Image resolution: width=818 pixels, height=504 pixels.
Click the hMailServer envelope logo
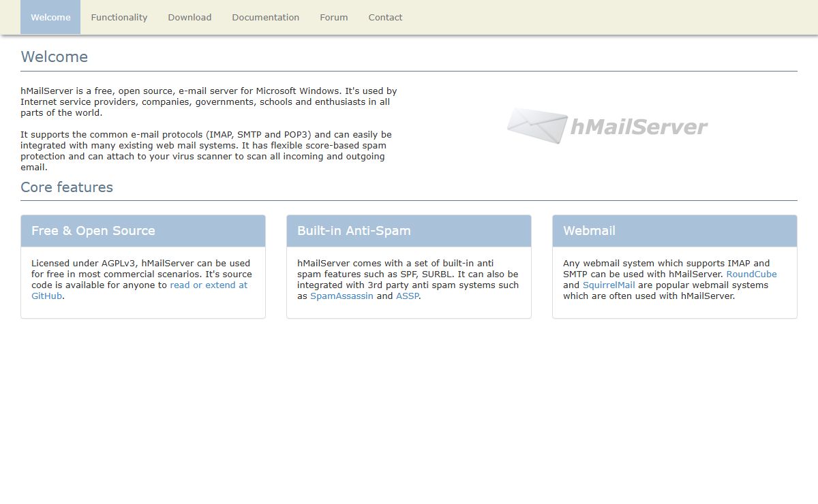pyautogui.click(x=607, y=126)
